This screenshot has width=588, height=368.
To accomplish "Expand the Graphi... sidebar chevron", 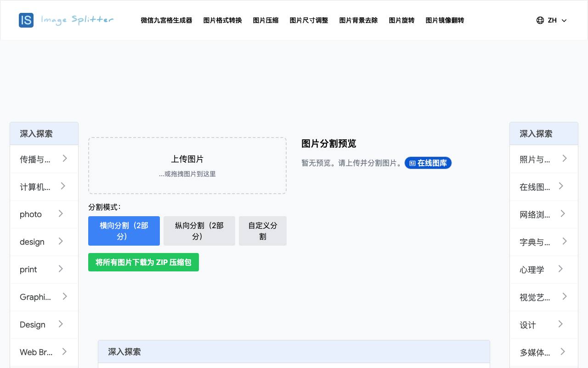I will (65, 296).
